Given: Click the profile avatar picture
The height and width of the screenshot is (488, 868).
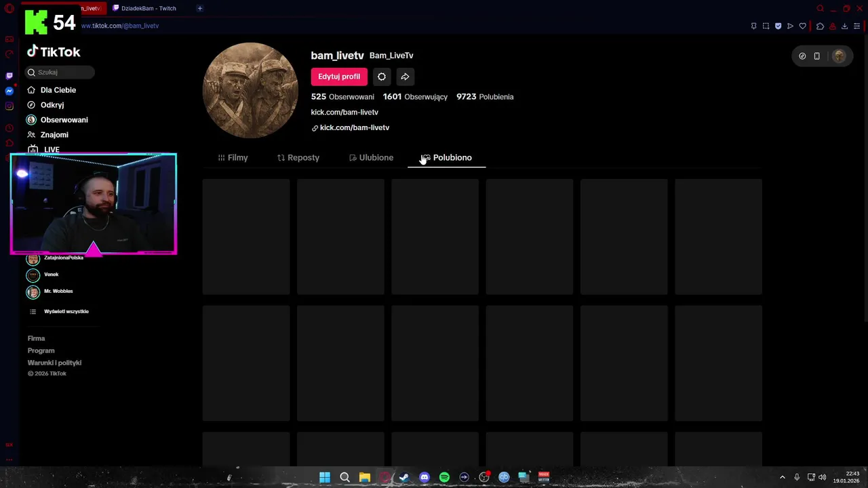Looking at the screenshot, I should 250,90.
